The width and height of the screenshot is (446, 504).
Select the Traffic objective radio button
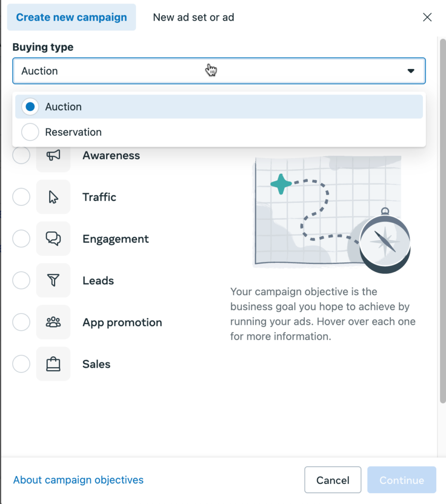pos(21,197)
